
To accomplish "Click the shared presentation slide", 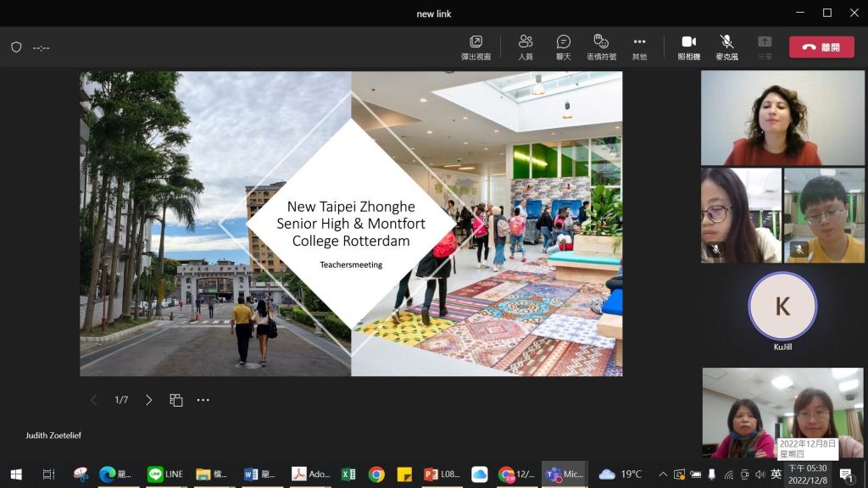I will [351, 224].
